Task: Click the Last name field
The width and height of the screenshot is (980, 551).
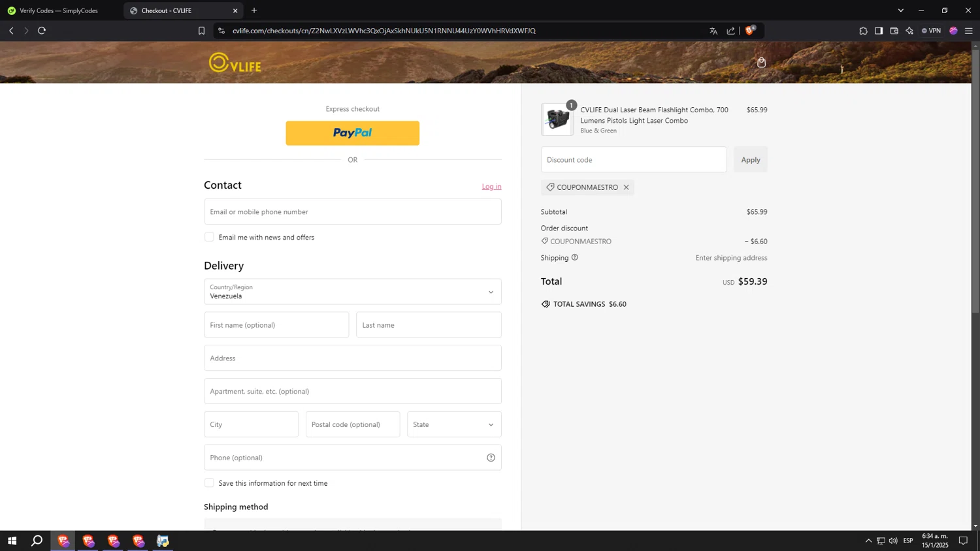Action: 429,325
